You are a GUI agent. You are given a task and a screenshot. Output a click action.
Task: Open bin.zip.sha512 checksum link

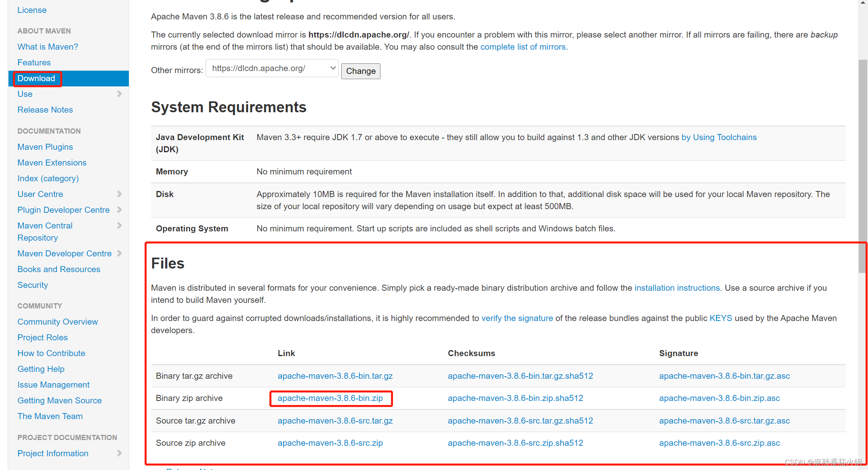click(x=515, y=398)
